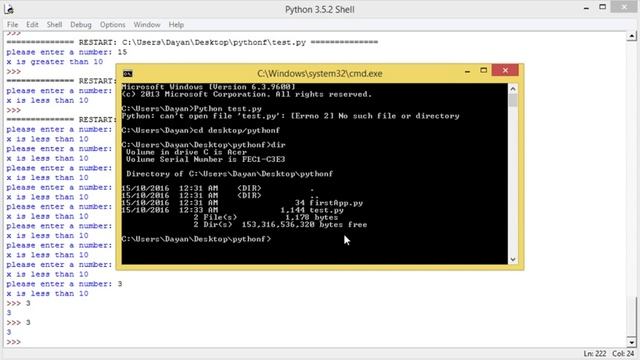Click the Python Shell title bar icon
Image resolution: width=640 pixels, height=360 pixels.
tap(9, 9)
